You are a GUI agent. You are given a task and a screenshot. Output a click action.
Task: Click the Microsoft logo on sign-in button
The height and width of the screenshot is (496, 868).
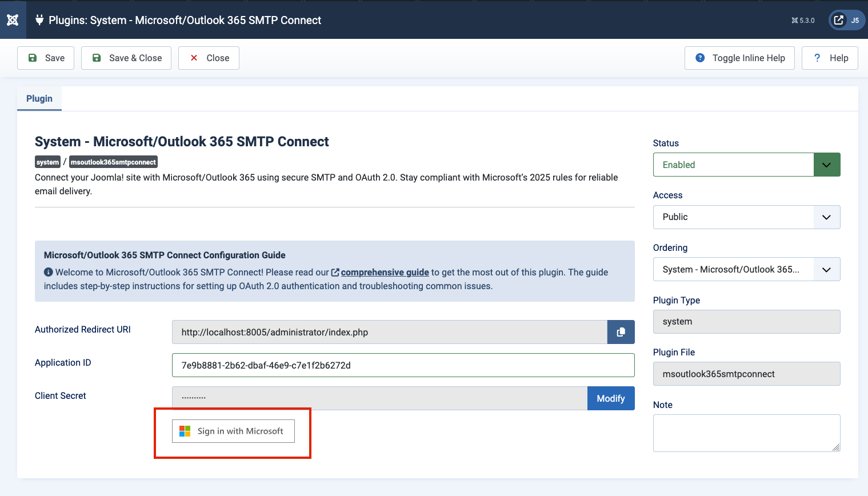coord(185,431)
